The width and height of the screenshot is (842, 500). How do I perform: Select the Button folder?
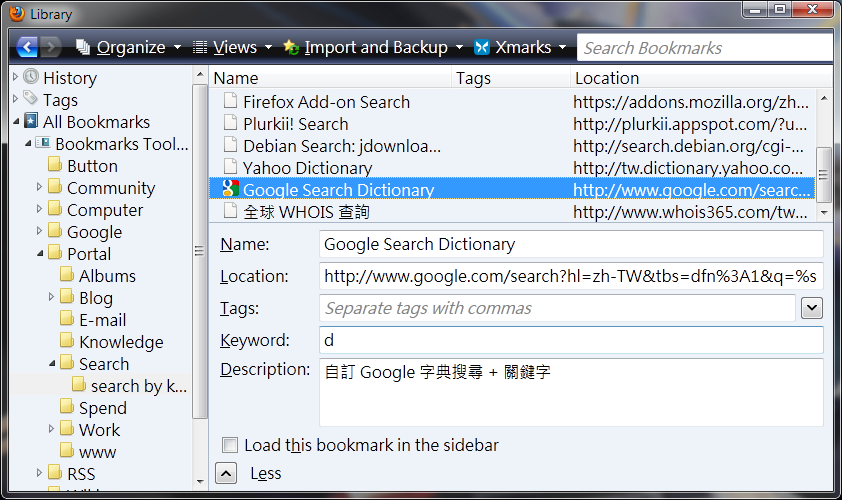pyautogui.click(x=92, y=166)
